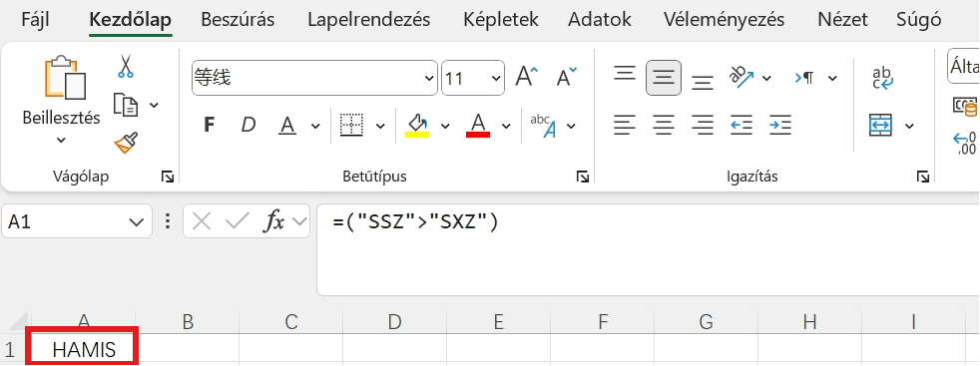The height and width of the screenshot is (366, 980).
Task: Expand font color dropdown arrow
Action: point(507,127)
